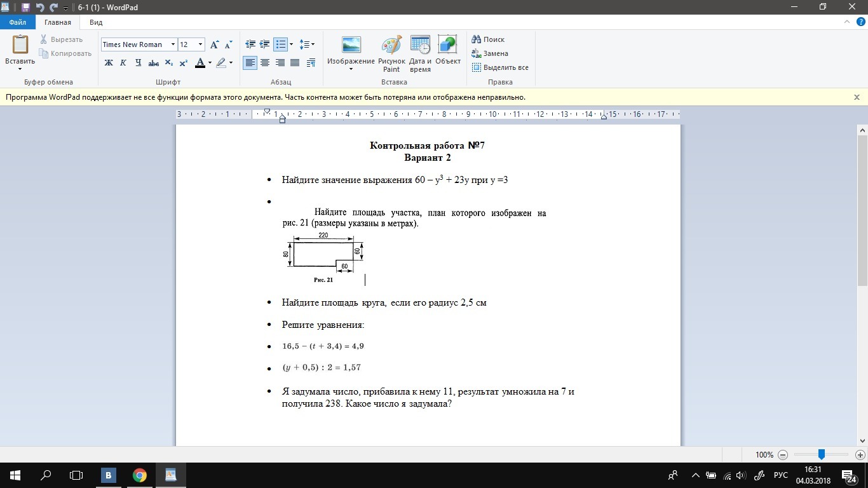
Task: Open Task View on the taskbar
Action: pos(76,475)
